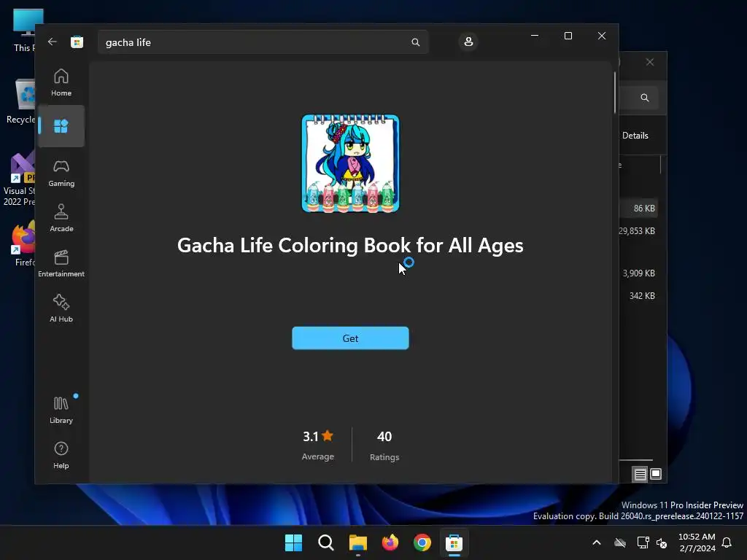This screenshot has height=560, width=747.
Task: Open the Arcade section
Action: click(x=61, y=218)
